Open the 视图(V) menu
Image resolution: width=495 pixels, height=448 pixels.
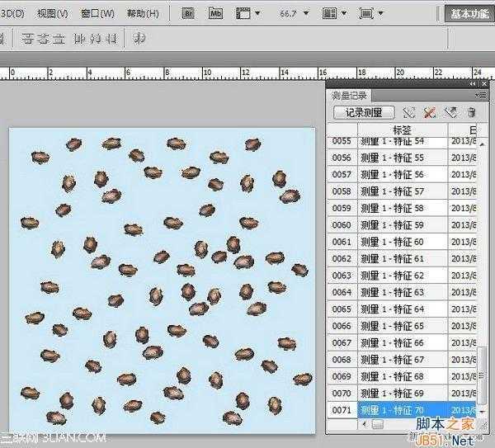click(53, 13)
